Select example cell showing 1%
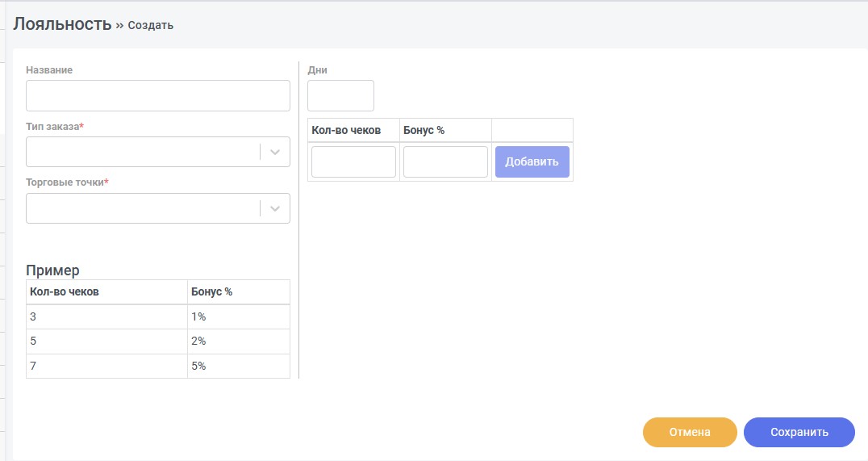Viewport: 868px width, 461px height. pyautogui.click(x=239, y=317)
